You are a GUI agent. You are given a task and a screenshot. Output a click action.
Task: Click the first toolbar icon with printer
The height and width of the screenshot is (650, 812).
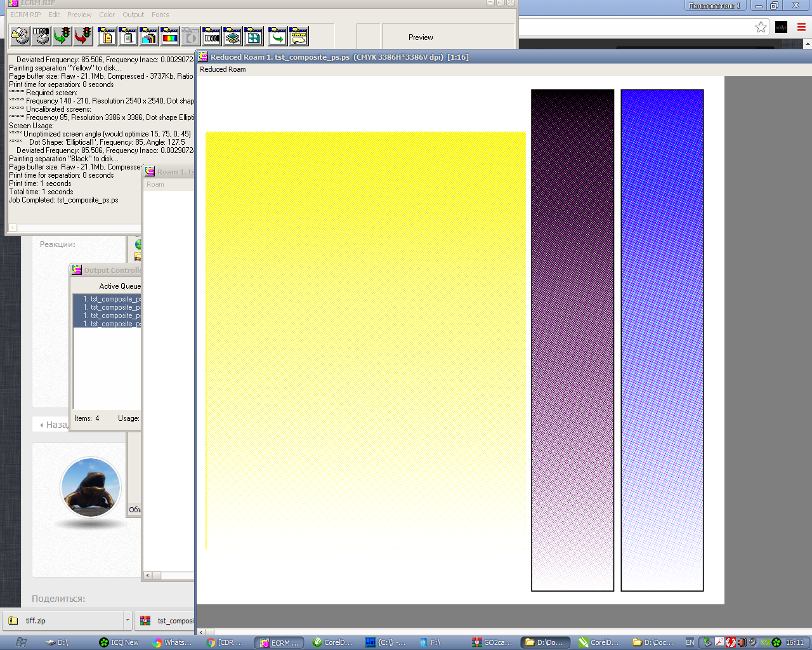click(20, 36)
